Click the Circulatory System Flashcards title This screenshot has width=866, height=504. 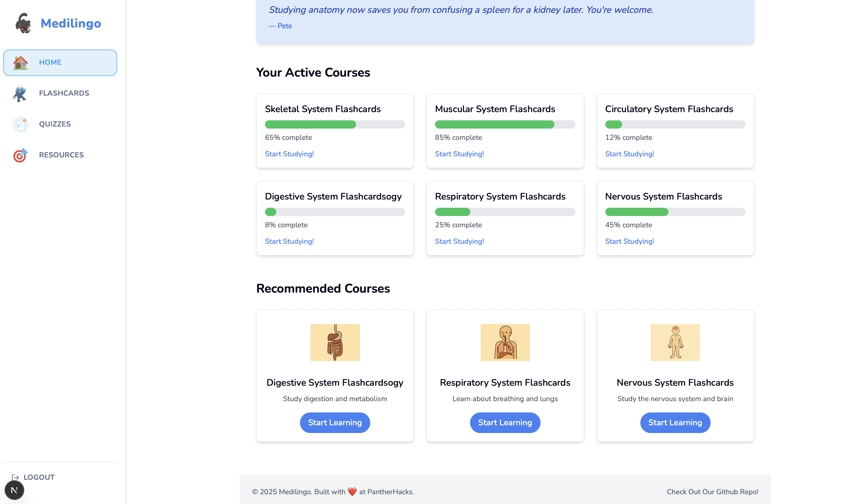coord(669,109)
